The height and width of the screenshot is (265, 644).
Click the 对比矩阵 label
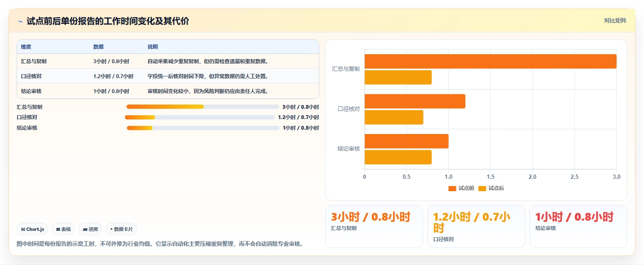tap(615, 20)
